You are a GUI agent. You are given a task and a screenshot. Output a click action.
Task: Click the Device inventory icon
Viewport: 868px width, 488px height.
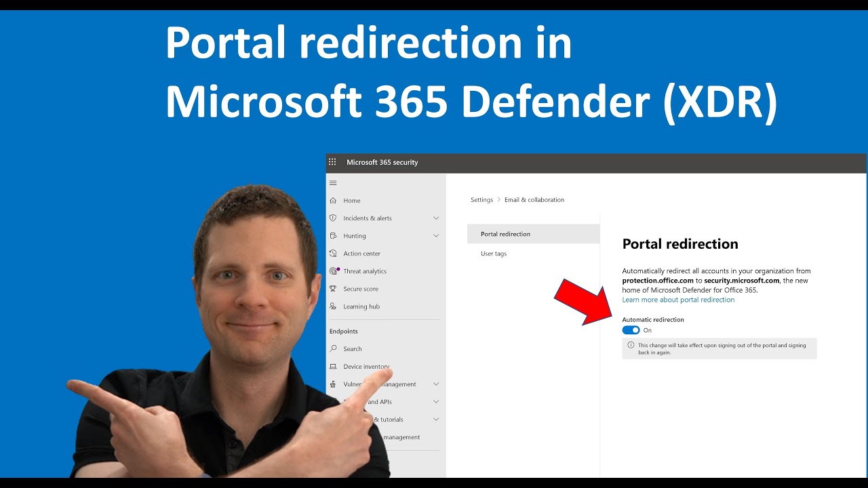333,367
